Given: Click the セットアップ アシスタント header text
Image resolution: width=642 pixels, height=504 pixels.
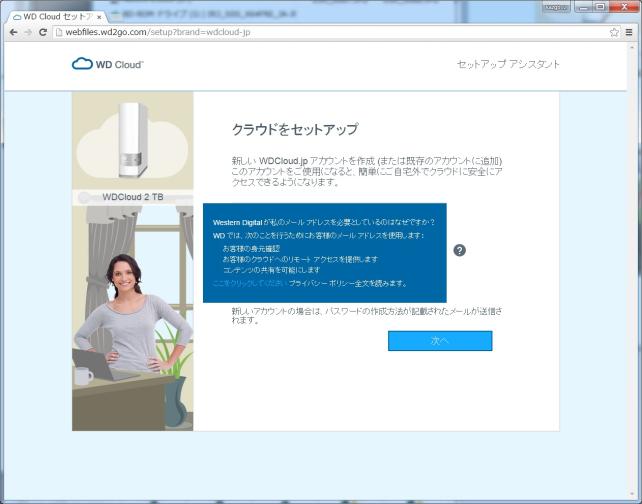Looking at the screenshot, I should tap(508, 64).
